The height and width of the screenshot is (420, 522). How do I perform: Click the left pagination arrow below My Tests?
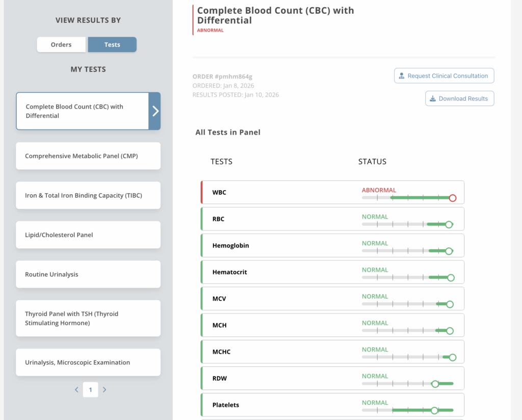[76, 389]
